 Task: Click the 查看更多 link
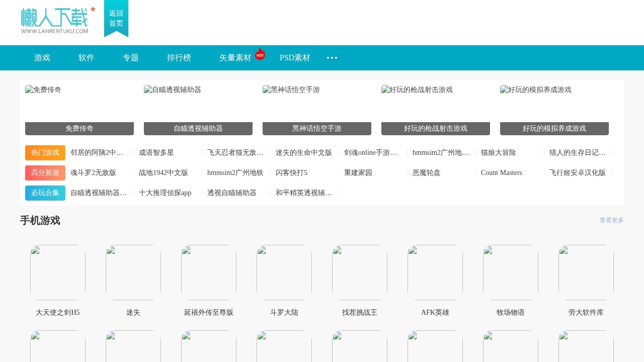click(x=611, y=220)
